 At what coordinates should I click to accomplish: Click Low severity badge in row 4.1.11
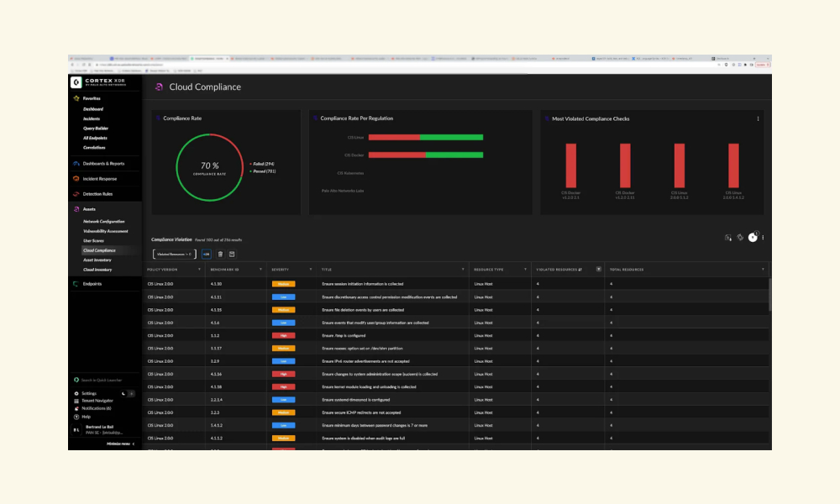[283, 297]
